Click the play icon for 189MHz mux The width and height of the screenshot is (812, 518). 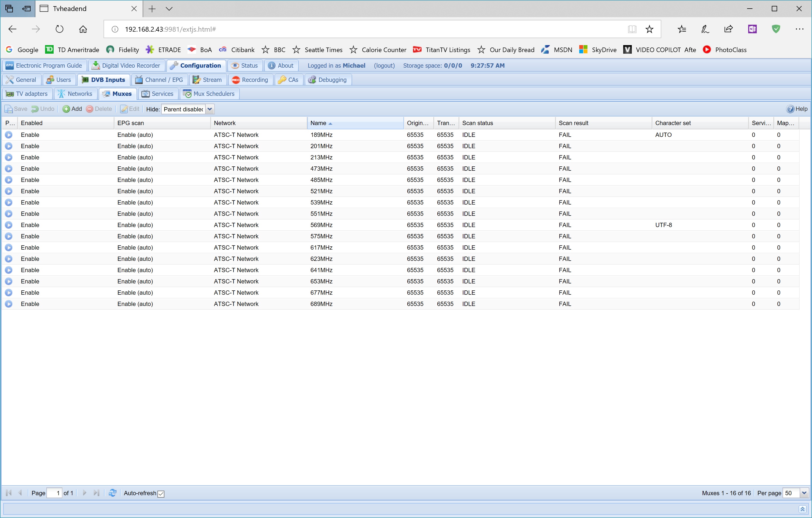(x=9, y=135)
